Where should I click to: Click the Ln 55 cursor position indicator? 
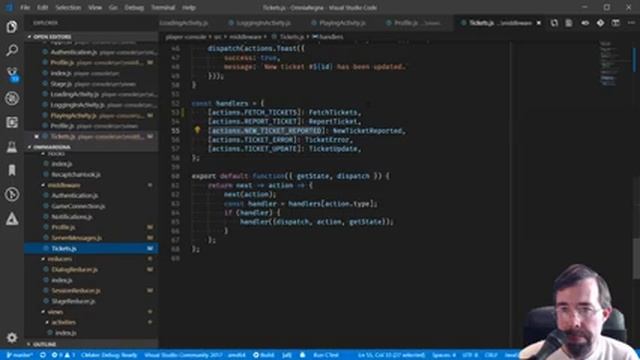point(392,355)
